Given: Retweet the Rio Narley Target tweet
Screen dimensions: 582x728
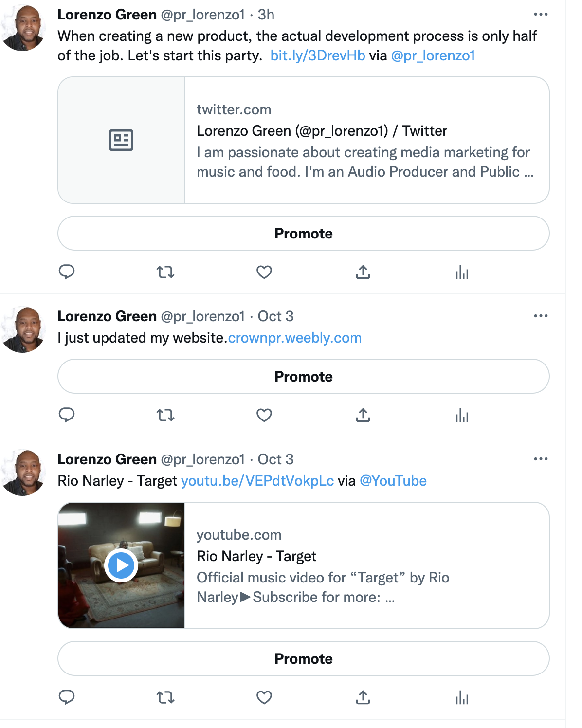Looking at the screenshot, I should click(x=165, y=697).
